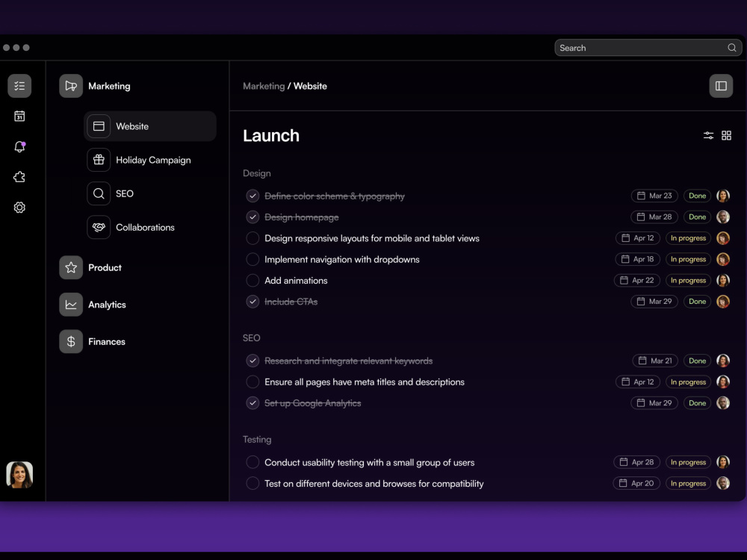Open the filter sliders icon
Viewport: 747px width, 560px height.
coord(708,136)
